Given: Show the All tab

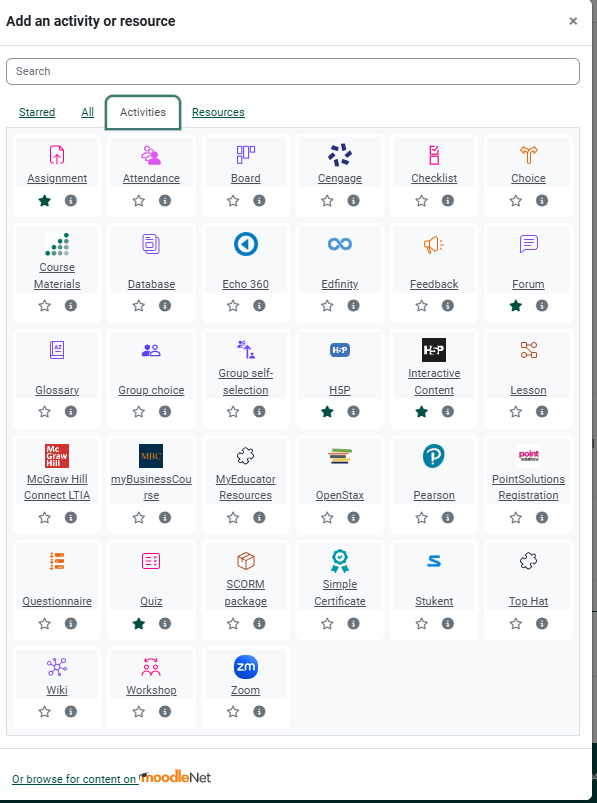Looking at the screenshot, I should (x=88, y=112).
